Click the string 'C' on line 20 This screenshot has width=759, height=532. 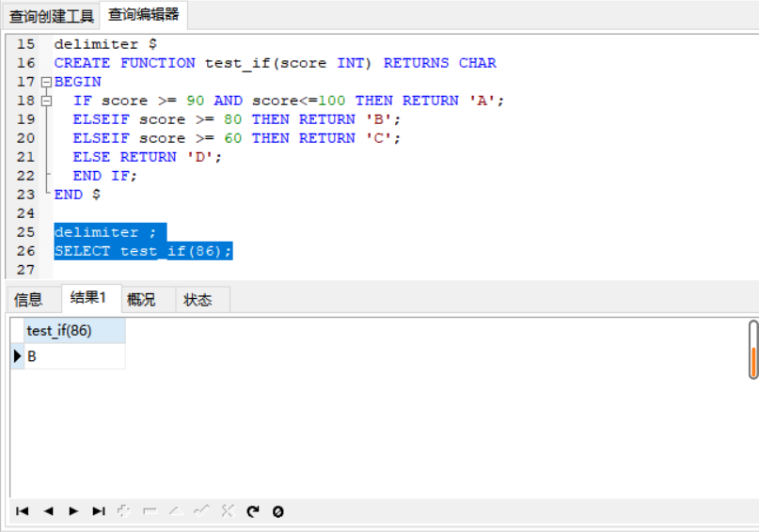point(378,138)
